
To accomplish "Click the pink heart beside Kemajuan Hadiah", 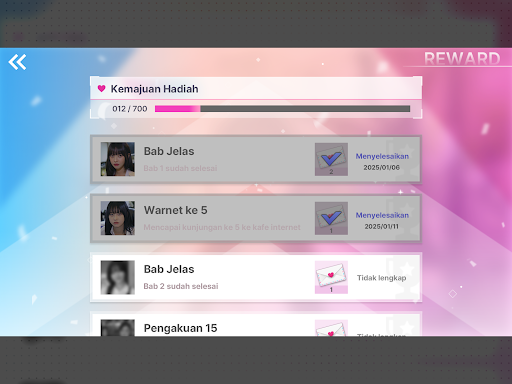I will click(x=102, y=88).
